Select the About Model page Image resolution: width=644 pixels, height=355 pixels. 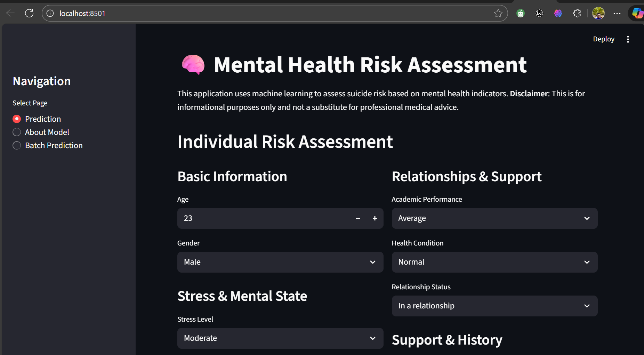coord(17,132)
